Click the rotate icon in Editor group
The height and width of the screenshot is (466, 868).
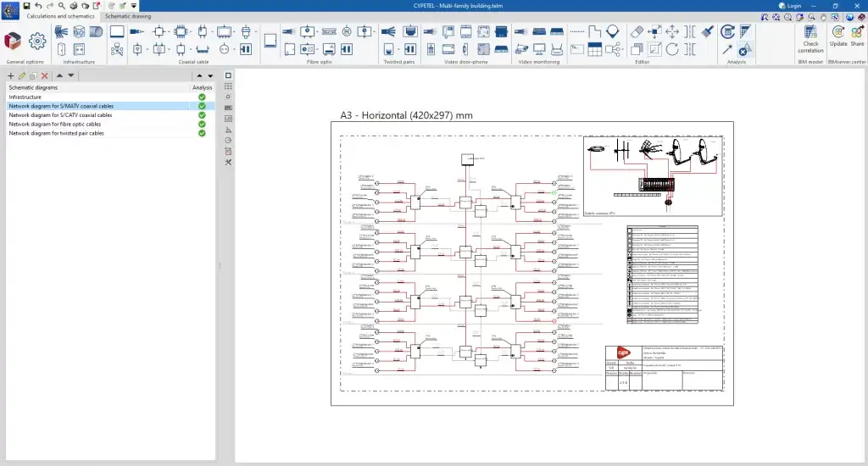click(x=672, y=49)
